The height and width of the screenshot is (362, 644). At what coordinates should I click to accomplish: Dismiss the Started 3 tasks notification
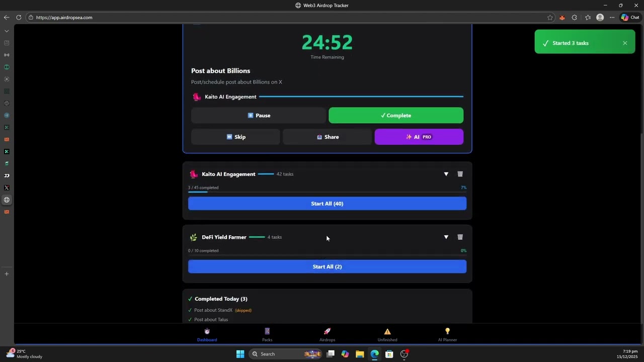(x=625, y=43)
